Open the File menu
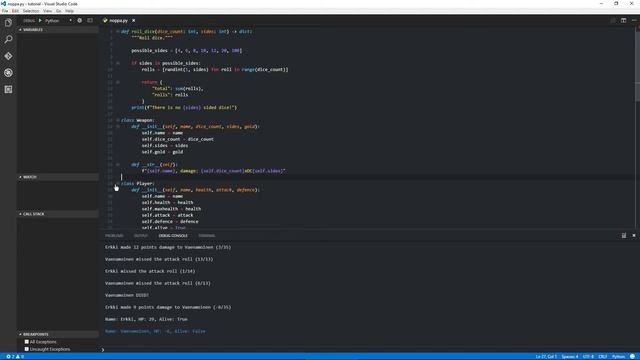Screen dimensions: 640x360 5,11
